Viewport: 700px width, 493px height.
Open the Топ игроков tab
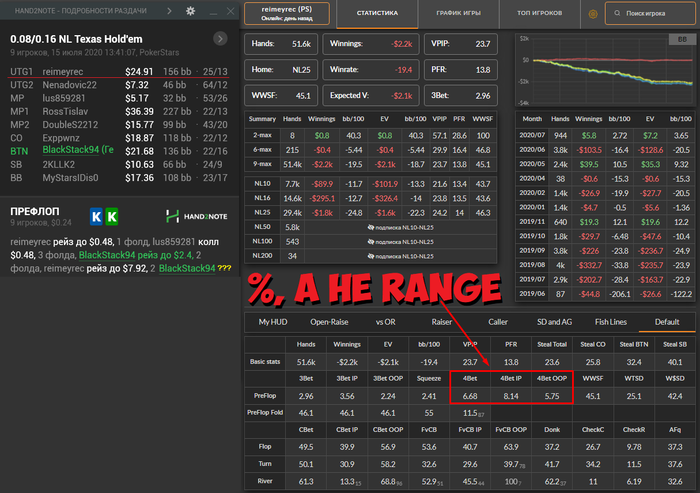539,13
